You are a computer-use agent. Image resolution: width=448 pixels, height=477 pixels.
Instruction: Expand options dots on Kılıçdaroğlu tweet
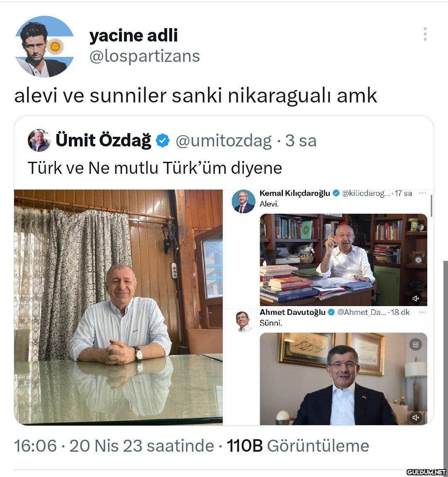(422, 193)
